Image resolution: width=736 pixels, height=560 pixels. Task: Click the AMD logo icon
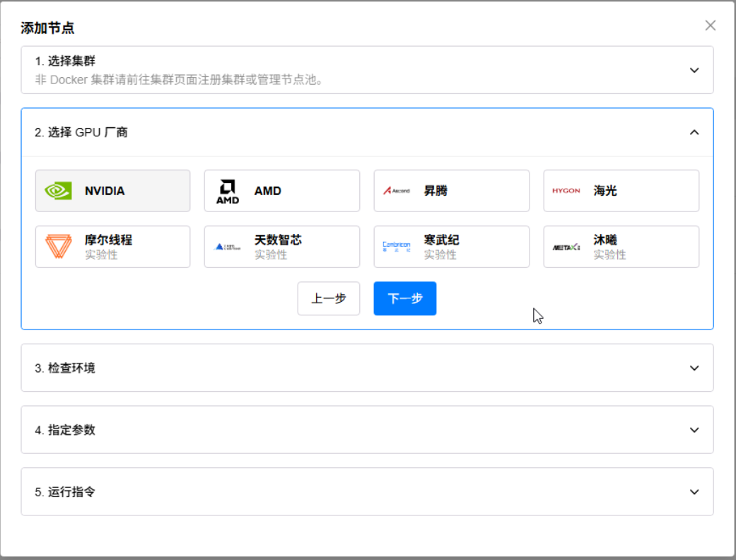click(x=228, y=192)
